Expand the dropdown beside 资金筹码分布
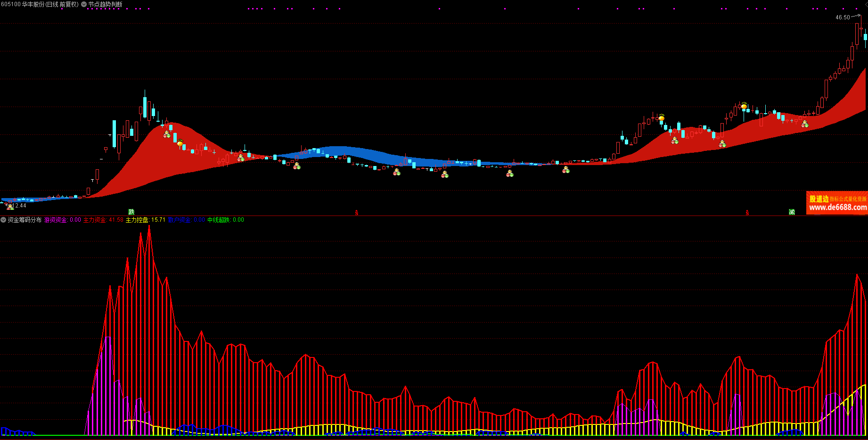 [3, 220]
